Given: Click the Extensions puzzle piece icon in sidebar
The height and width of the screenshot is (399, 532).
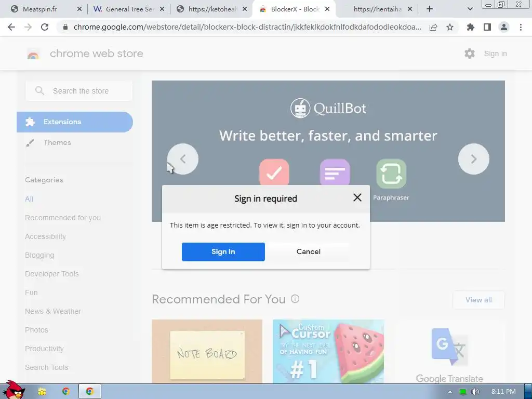Looking at the screenshot, I should click(30, 122).
